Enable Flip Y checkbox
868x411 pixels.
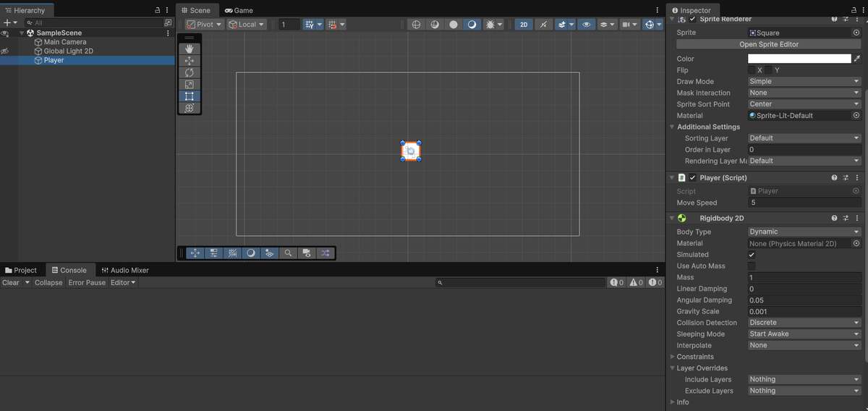(770, 70)
